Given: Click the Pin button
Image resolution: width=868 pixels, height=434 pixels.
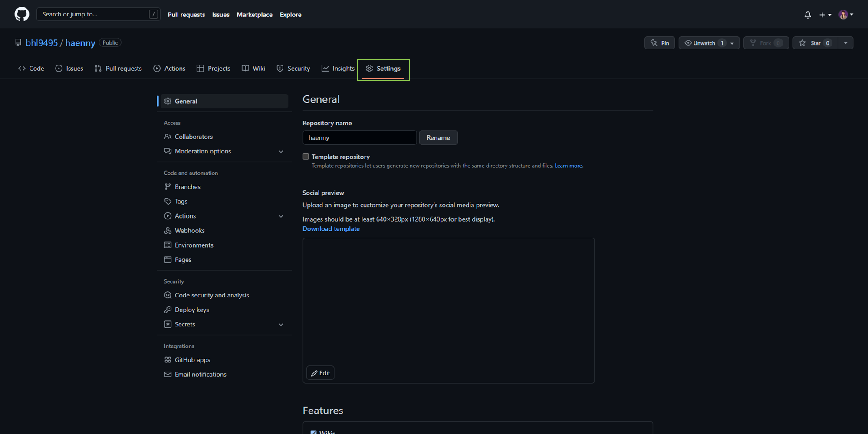Looking at the screenshot, I should (660, 43).
